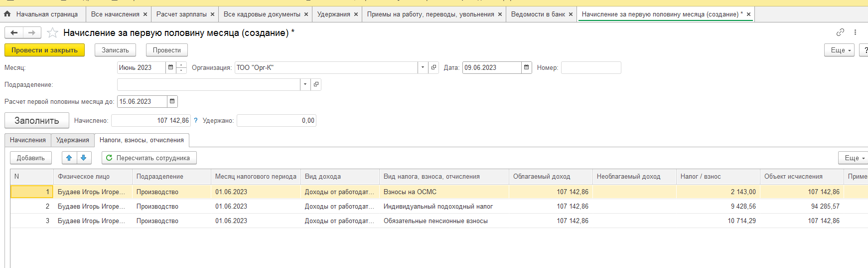Open the calendar picker for Месяц
Image resolution: width=868 pixels, height=268 pixels.
[170, 67]
